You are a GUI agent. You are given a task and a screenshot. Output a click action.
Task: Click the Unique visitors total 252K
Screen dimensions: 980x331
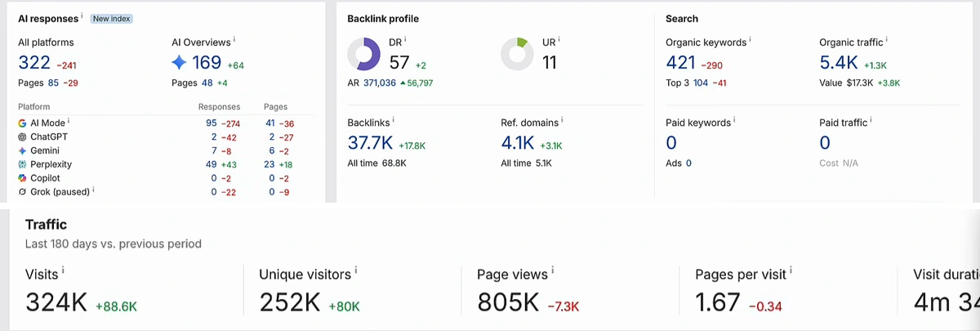[290, 302]
